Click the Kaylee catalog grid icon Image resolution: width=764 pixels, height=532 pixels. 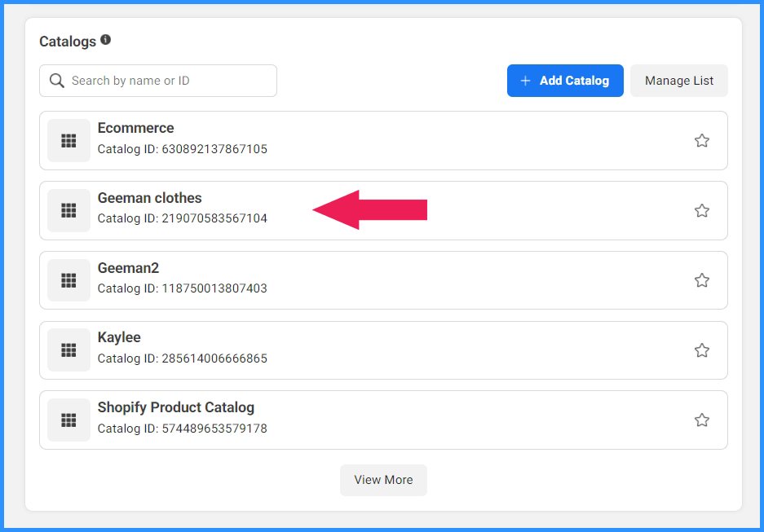click(x=68, y=350)
